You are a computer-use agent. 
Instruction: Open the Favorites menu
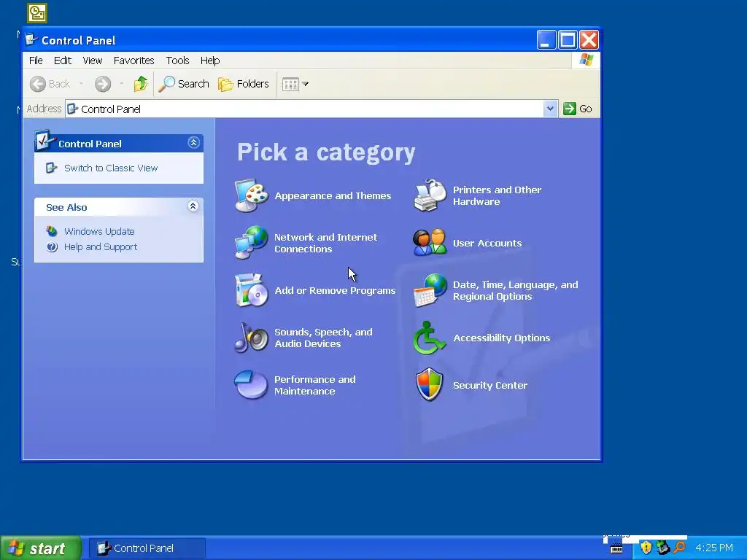pyautogui.click(x=134, y=61)
